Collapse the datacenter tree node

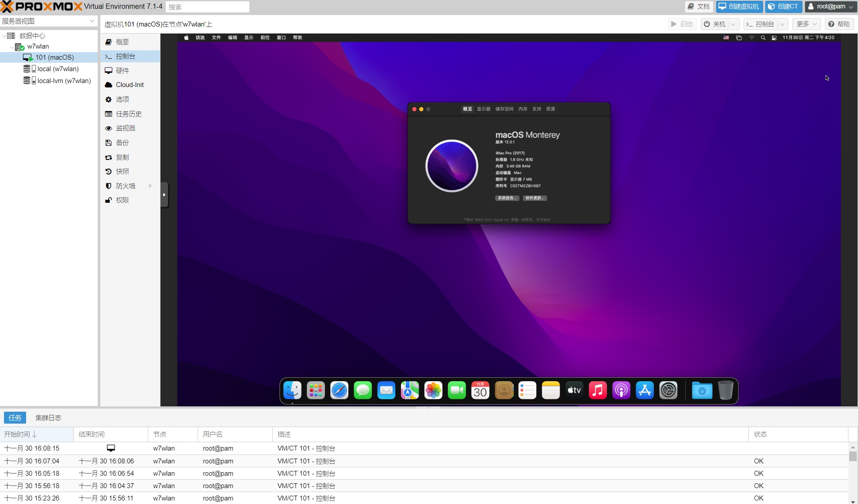coord(4,36)
